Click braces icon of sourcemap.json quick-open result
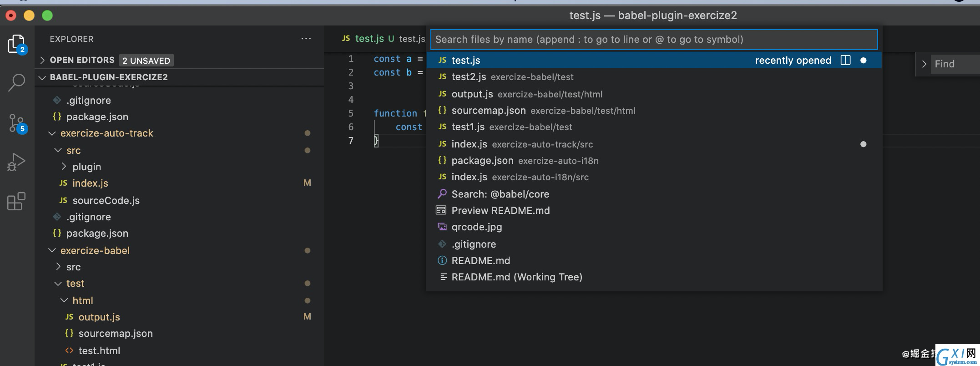The height and width of the screenshot is (366, 980). (442, 110)
